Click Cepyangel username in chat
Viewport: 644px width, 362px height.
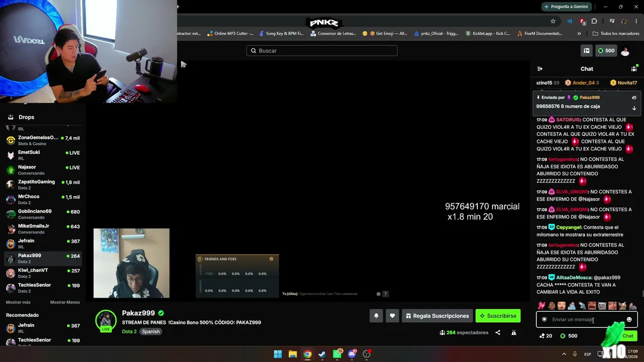point(569,227)
